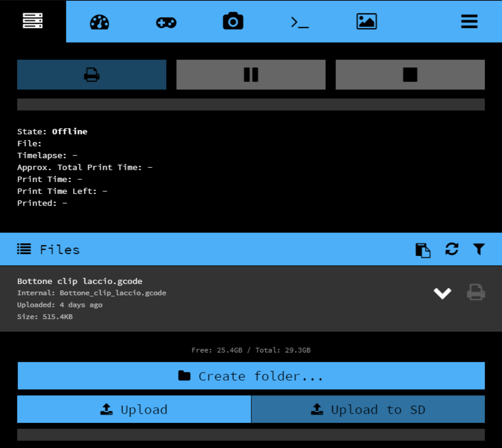This screenshot has width=502, height=448.
Task: Open the gamepad control tab
Action: click(166, 23)
